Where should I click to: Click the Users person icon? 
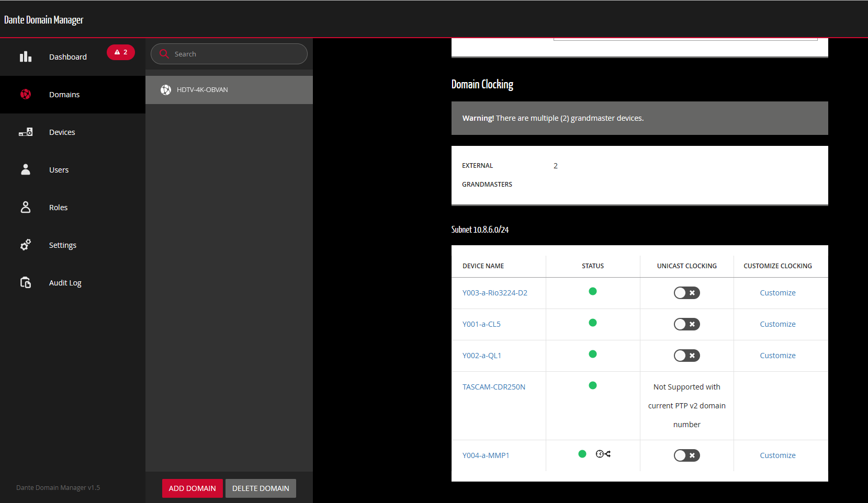pos(26,169)
